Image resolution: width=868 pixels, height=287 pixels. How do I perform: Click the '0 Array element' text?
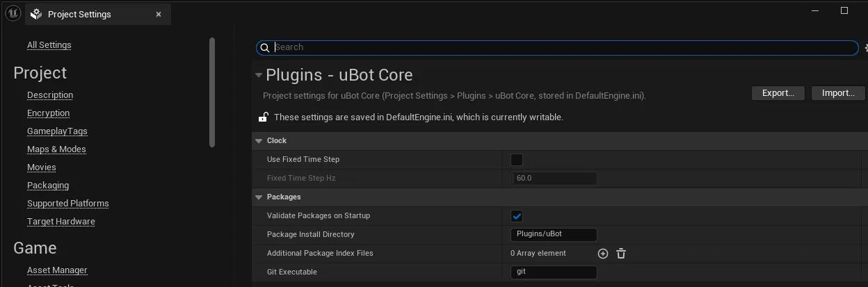538,254
